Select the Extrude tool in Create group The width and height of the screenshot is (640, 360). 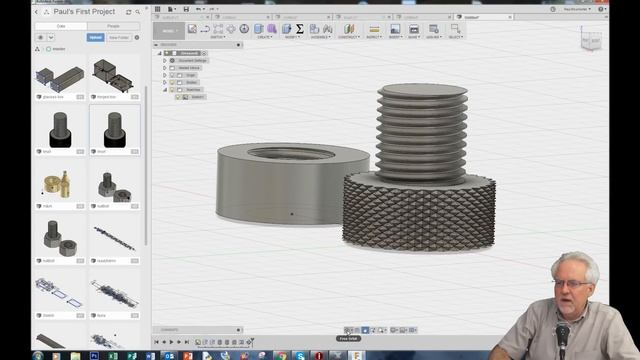point(259,29)
